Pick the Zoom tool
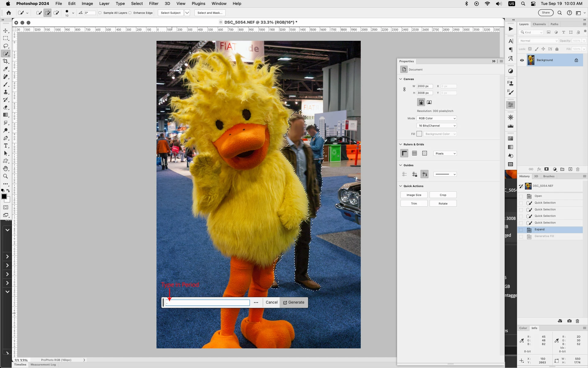The width and height of the screenshot is (588, 368). click(x=6, y=176)
